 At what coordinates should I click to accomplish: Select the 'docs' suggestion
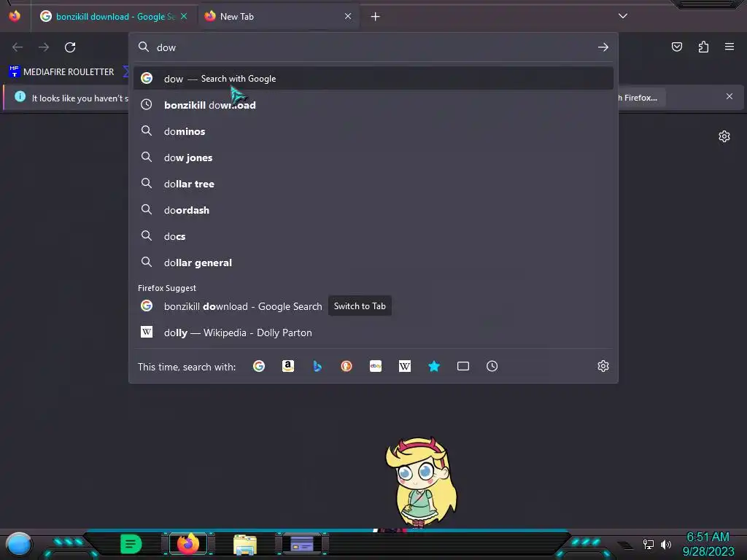pyautogui.click(x=373, y=236)
